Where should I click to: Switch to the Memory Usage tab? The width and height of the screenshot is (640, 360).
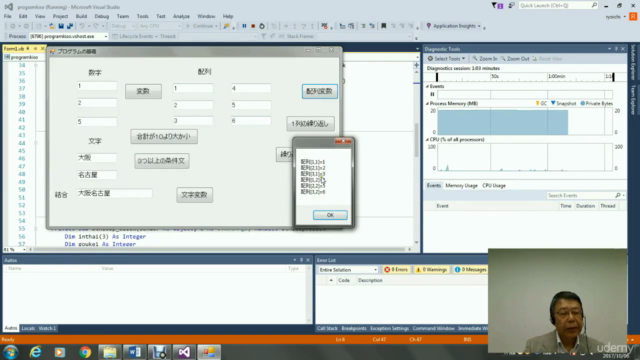pos(461,186)
